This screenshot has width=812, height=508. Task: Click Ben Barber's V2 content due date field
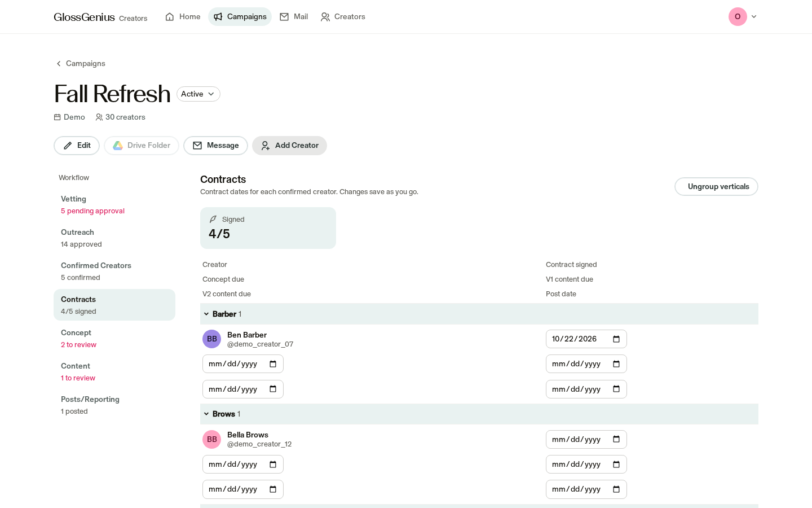pyautogui.click(x=243, y=389)
